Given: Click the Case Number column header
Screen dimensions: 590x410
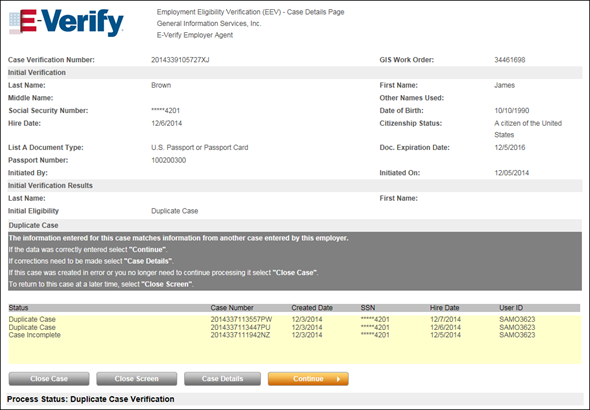Looking at the screenshot, I should pos(232,308).
